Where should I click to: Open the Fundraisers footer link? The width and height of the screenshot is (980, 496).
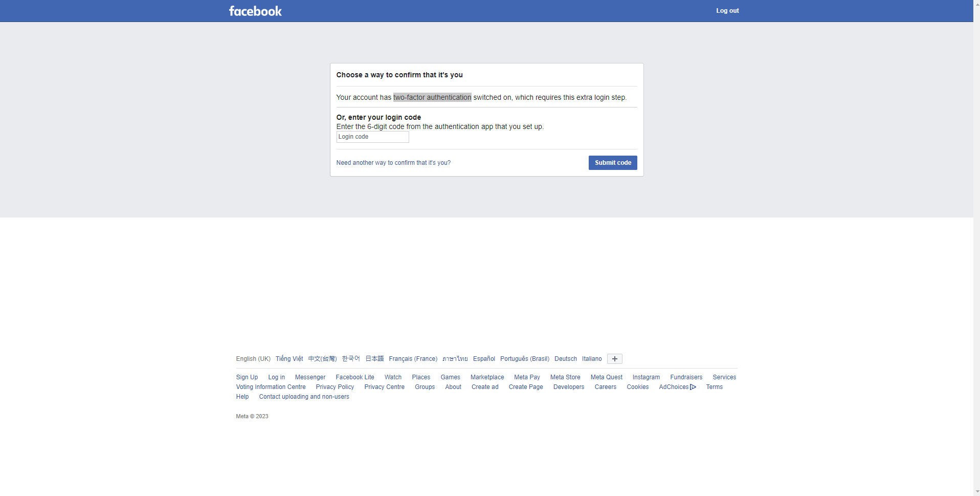point(686,377)
